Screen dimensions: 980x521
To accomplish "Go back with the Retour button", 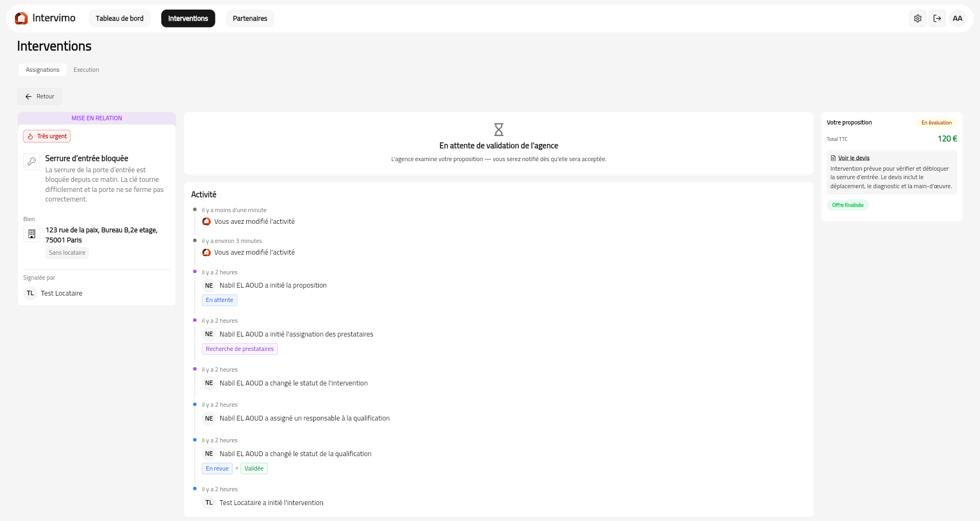I will point(40,96).
